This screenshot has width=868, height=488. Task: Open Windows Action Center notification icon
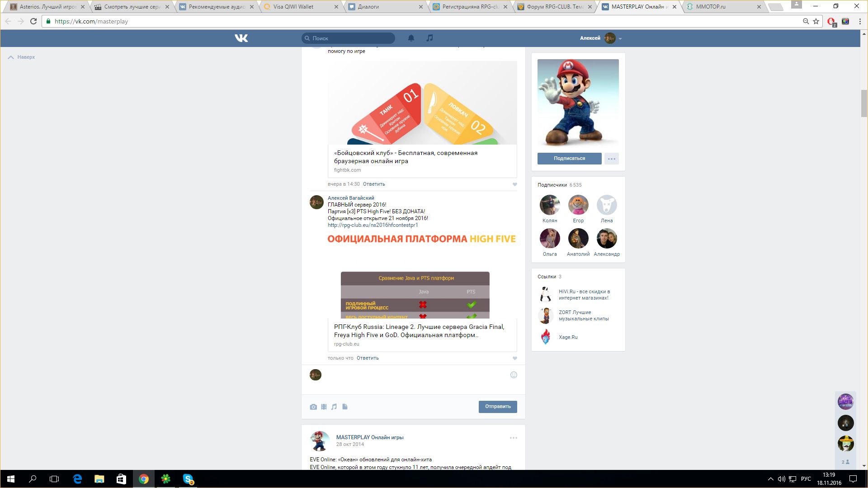(853, 479)
